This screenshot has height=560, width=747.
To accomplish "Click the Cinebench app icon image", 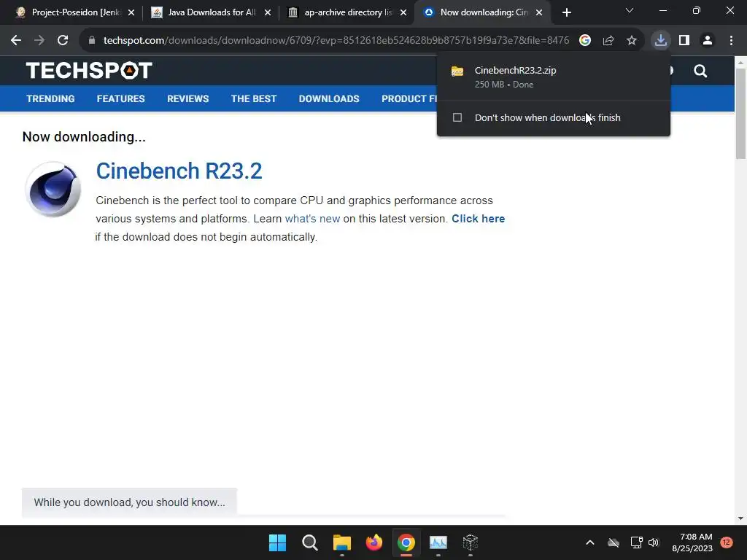I will [53, 190].
